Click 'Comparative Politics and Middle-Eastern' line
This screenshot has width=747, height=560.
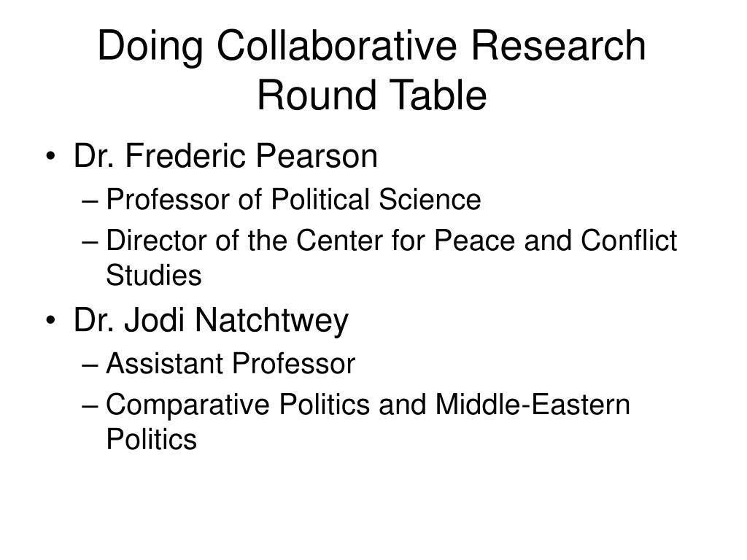368,405
